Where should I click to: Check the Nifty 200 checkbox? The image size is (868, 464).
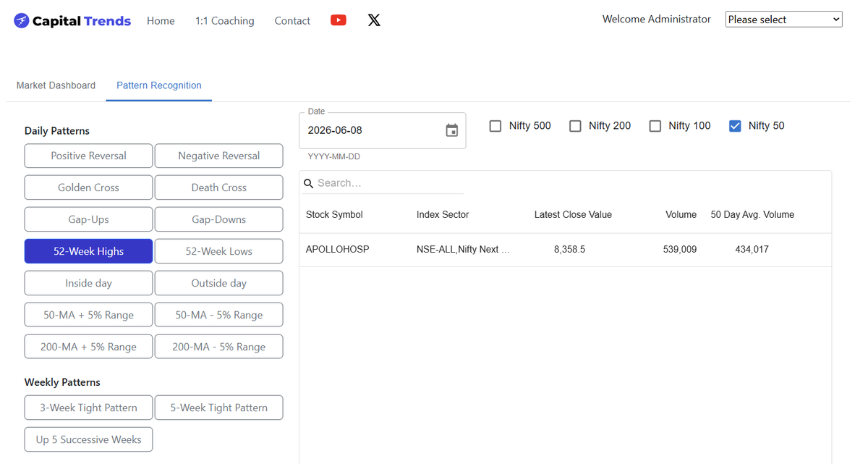(575, 126)
